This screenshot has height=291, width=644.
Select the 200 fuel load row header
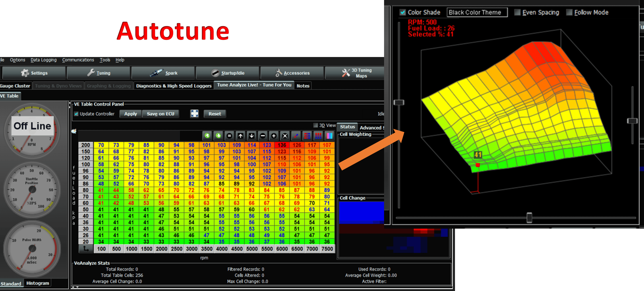pyautogui.click(x=86, y=145)
